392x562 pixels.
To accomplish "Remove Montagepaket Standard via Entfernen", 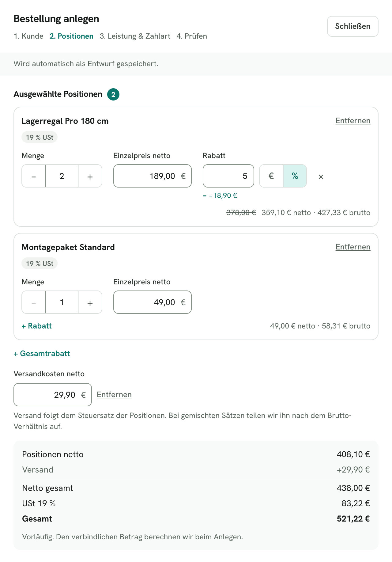I will click(x=353, y=247).
